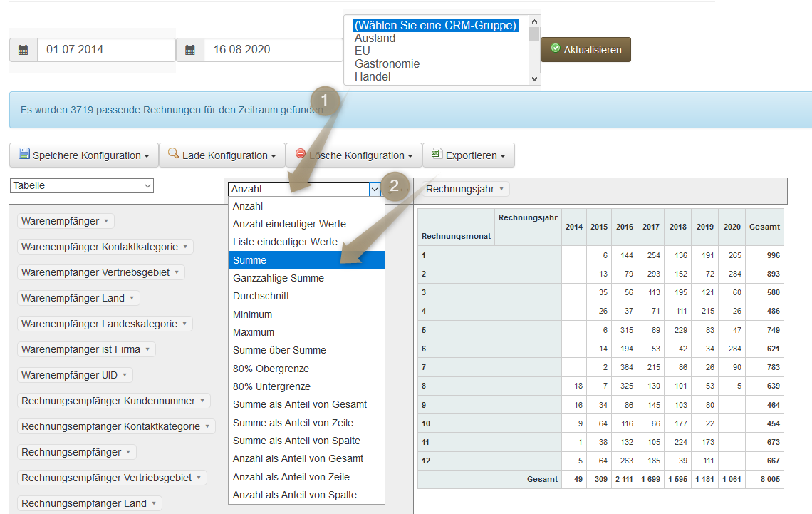Click the start date input field
This screenshot has width=812, height=514.
[x=106, y=50]
